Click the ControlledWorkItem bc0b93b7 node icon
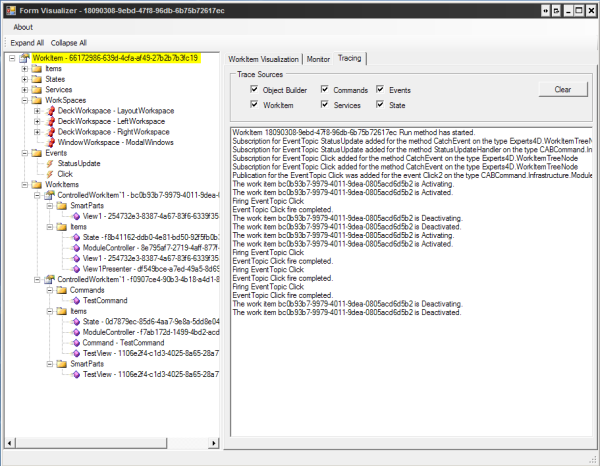This screenshot has width=600, height=466. click(x=49, y=195)
